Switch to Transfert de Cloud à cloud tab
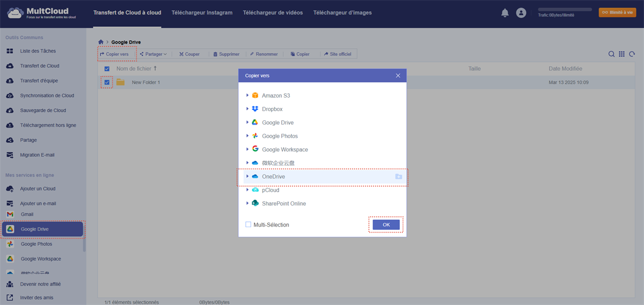 pyautogui.click(x=127, y=13)
